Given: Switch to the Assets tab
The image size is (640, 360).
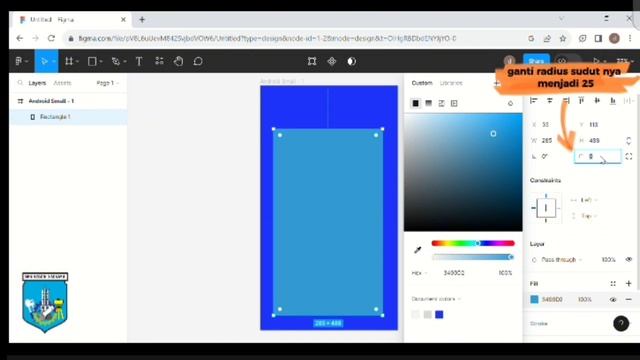Looking at the screenshot, I should pyautogui.click(x=62, y=83).
